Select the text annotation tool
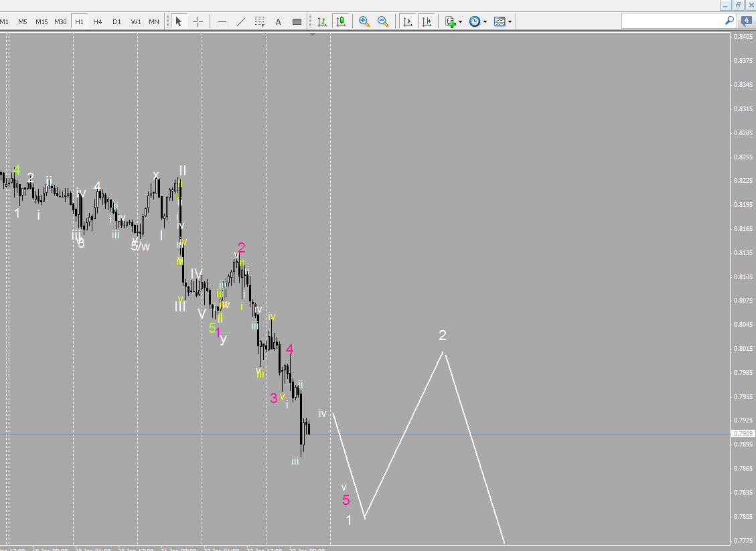Screen dimensions: 756x551 click(278, 21)
